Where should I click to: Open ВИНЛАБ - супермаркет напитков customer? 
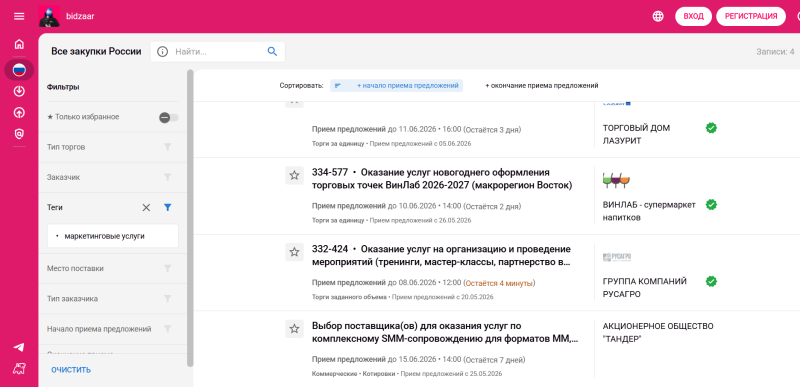[649, 211]
